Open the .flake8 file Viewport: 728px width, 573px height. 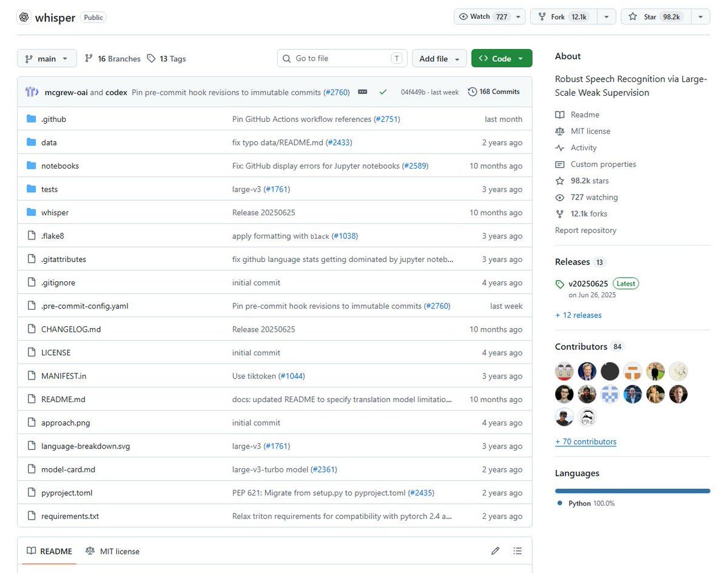[53, 236]
